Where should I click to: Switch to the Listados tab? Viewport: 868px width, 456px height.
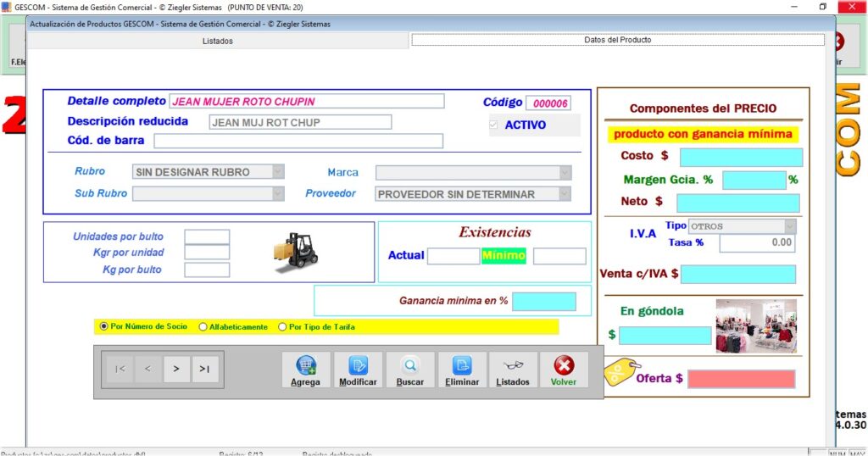coord(218,41)
